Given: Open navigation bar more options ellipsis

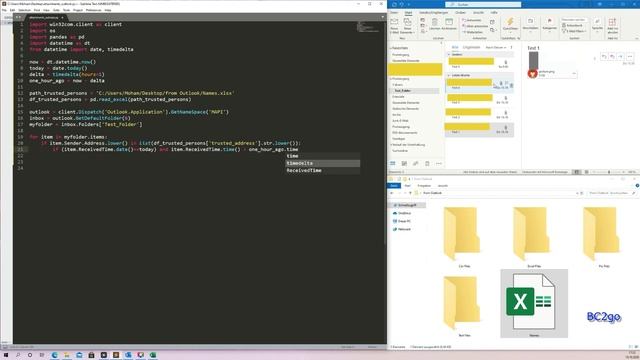Looking at the screenshot, I should tap(439, 164).
